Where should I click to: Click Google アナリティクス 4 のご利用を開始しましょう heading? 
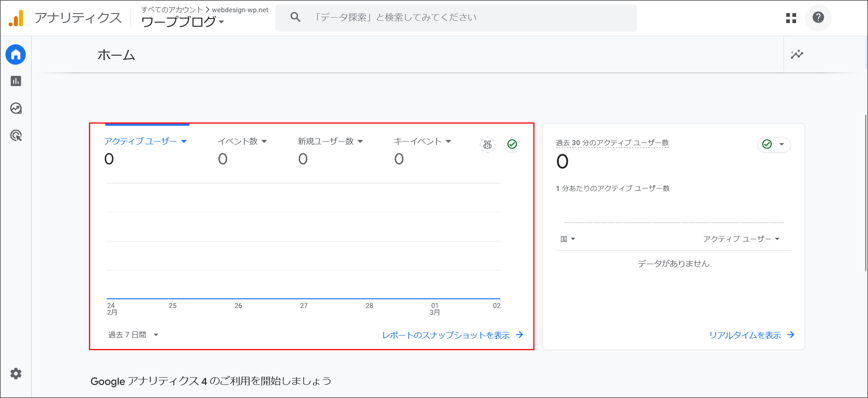[x=211, y=381]
